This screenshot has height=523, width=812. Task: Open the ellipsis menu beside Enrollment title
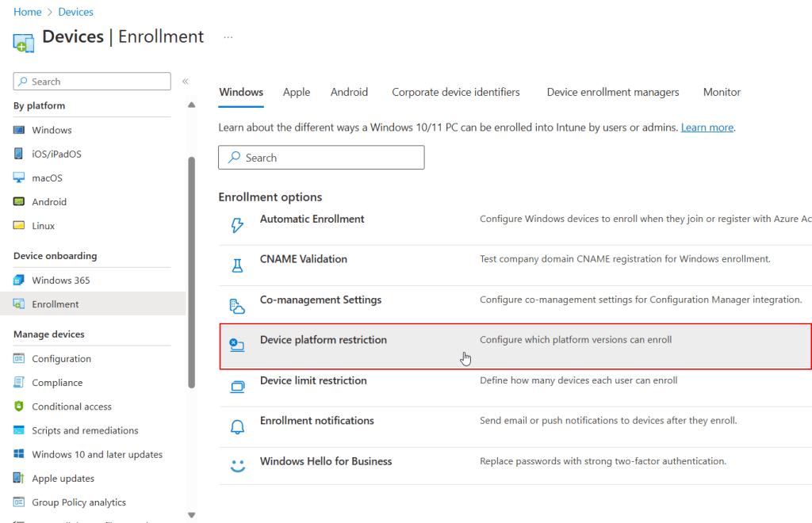[228, 37]
